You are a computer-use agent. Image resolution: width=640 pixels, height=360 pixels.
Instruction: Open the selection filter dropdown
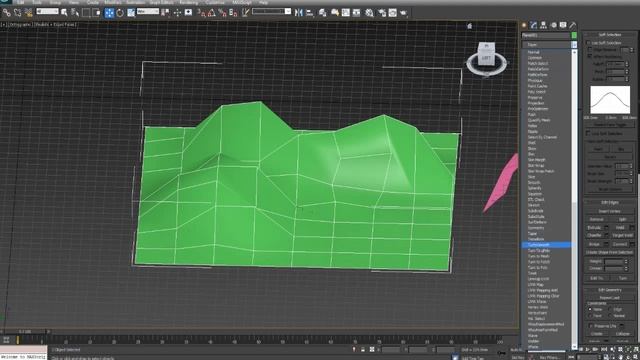click(x=47, y=11)
